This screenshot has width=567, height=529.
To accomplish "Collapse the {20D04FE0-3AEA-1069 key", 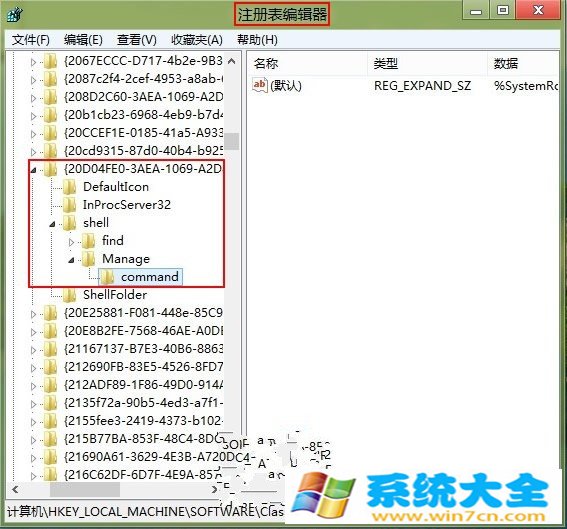I will click(x=33, y=170).
